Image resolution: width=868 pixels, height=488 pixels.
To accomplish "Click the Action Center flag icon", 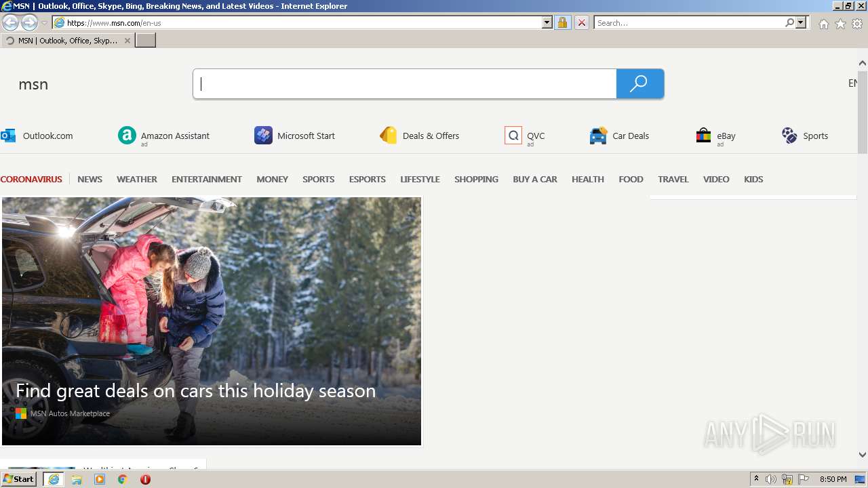I will [804, 479].
